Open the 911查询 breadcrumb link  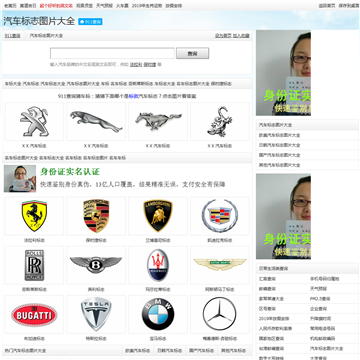click(x=12, y=35)
